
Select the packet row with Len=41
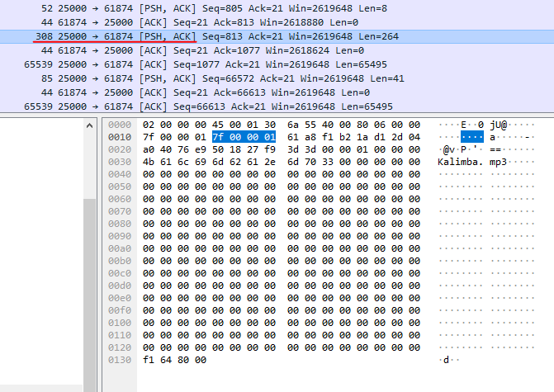click(277, 78)
